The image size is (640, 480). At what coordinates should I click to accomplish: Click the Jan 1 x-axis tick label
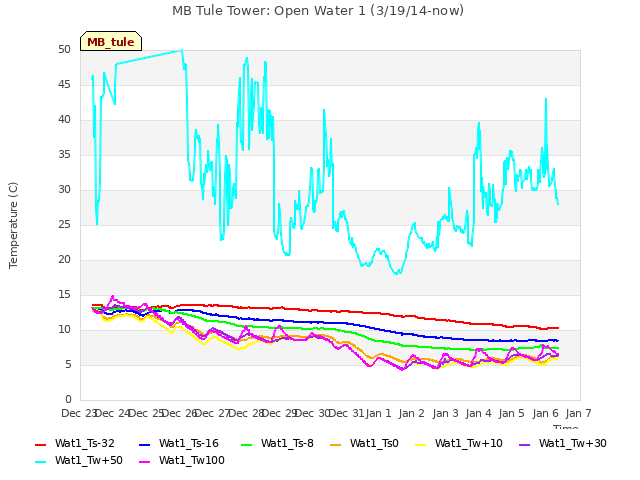tap(378, 413)
